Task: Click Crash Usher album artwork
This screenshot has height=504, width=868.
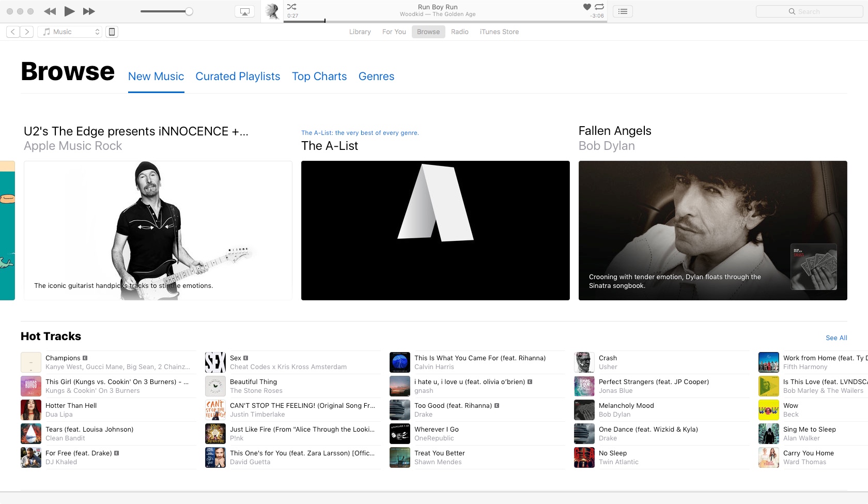Action: point(584,362)
